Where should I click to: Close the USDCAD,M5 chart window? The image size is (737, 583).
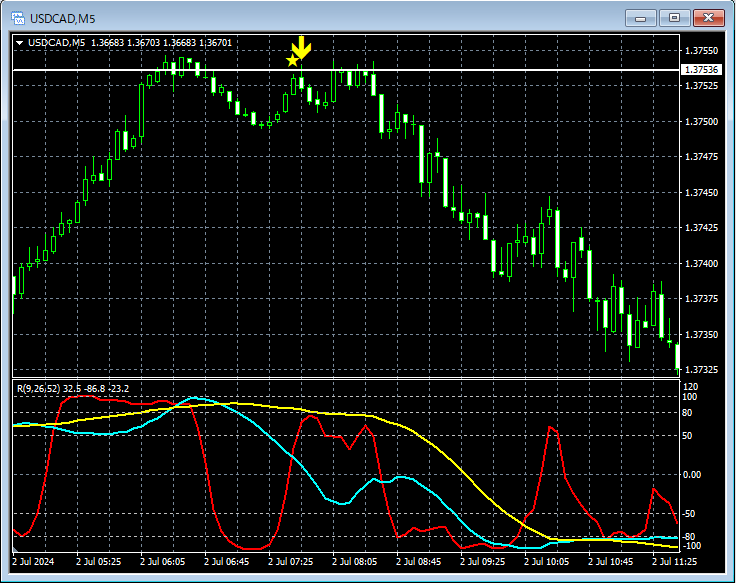click(x=708, y=18)
